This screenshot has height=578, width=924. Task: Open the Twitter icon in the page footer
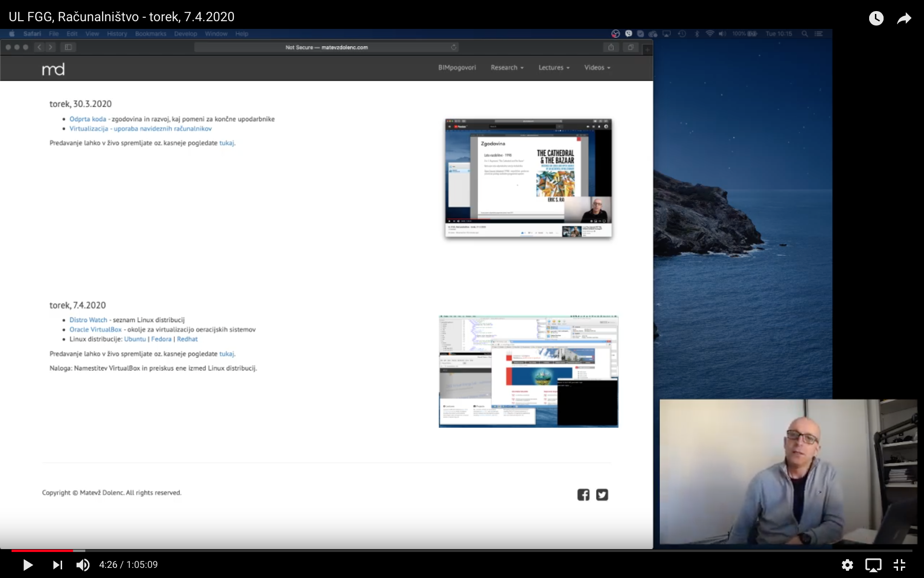tap(602, 495)
